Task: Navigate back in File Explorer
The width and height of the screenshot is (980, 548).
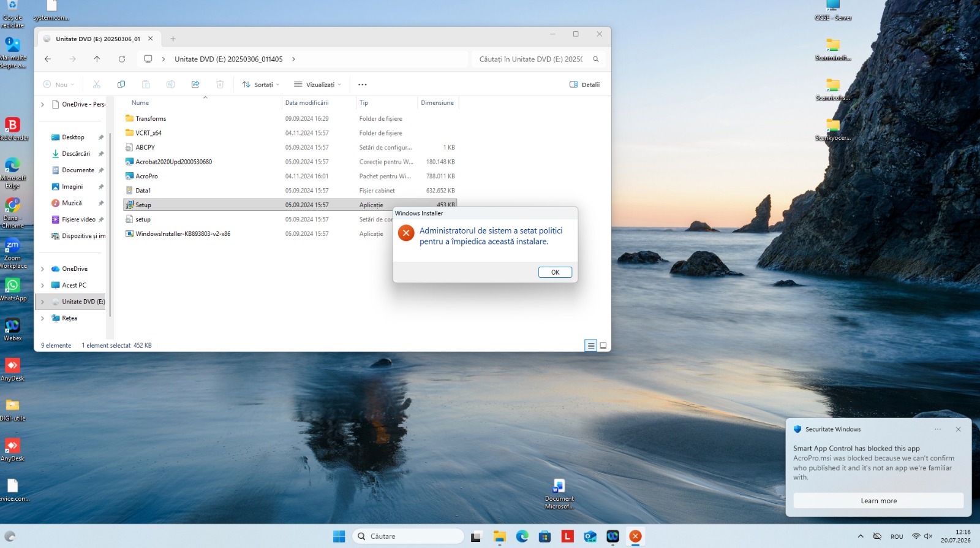Action: (48, 59)
